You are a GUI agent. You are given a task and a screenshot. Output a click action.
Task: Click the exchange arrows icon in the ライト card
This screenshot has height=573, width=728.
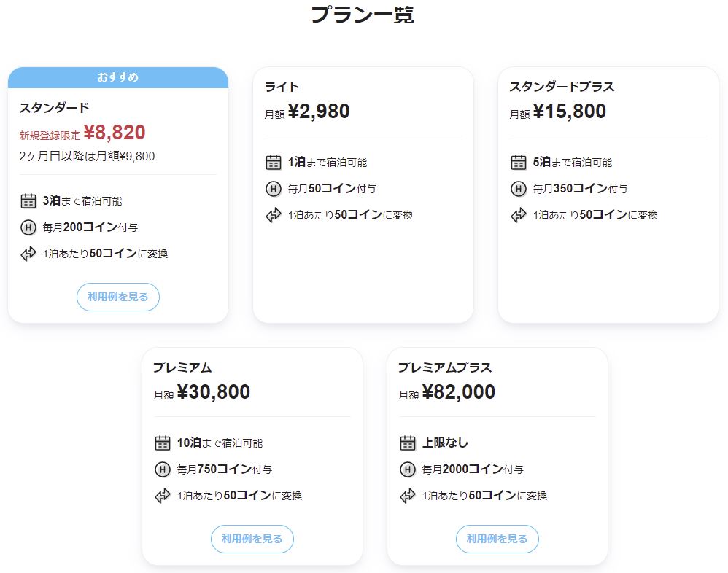pyautogui.click(x=274, y=215)
